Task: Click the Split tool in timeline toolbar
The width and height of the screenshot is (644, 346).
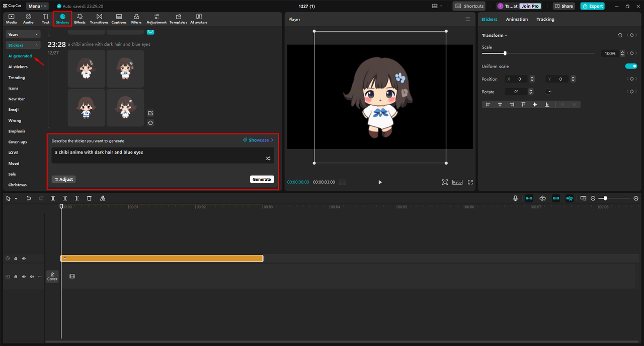Action: coord(53,198)
